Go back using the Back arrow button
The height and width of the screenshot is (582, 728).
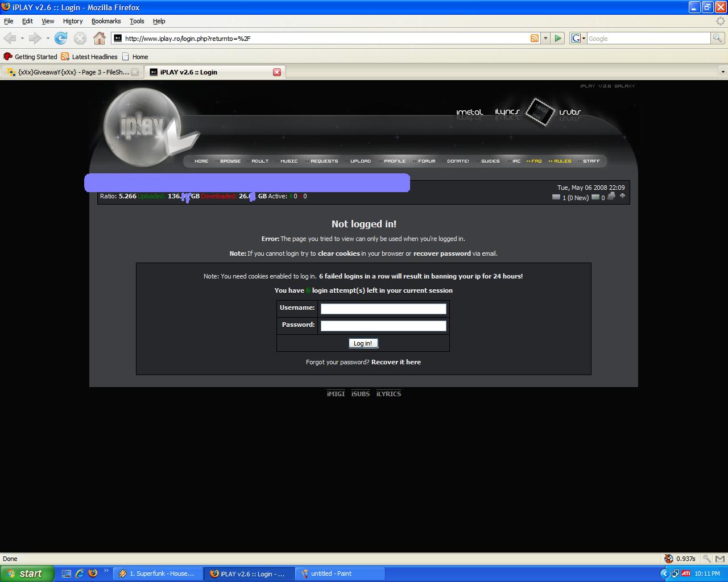[x=10, y=38]
